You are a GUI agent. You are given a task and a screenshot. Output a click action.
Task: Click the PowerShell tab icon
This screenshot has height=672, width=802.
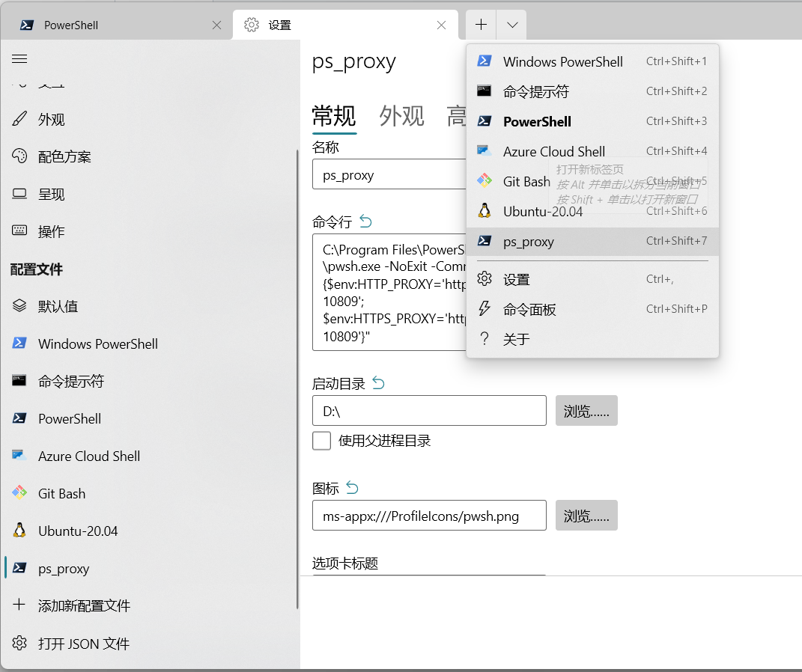(x=27, y=25)
